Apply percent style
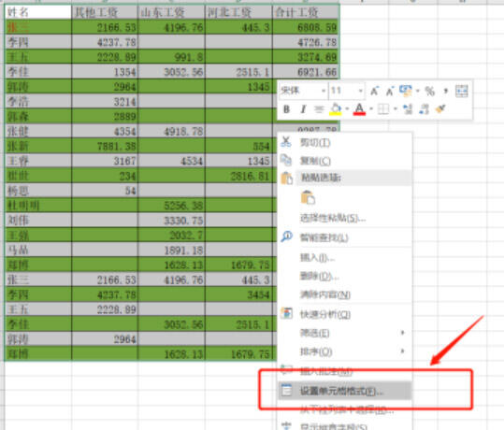This screenshot has width=504, height=430. (x=430, y=92)
